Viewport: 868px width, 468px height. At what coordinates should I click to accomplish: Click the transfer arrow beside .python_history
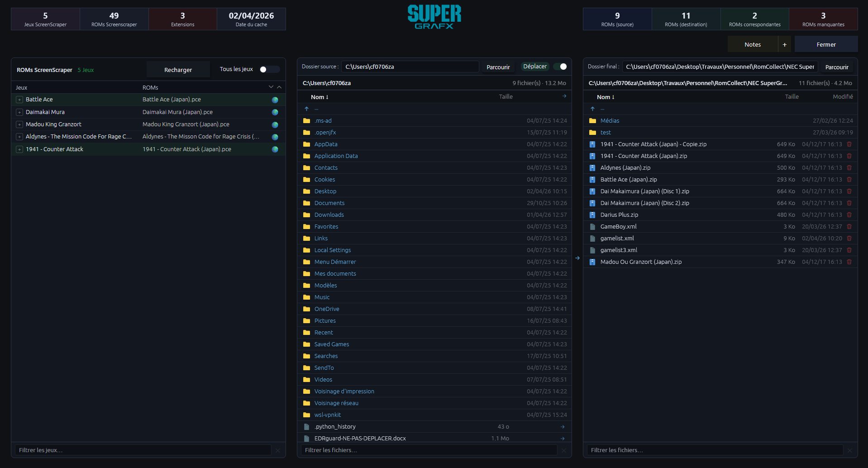coord(563,427)
